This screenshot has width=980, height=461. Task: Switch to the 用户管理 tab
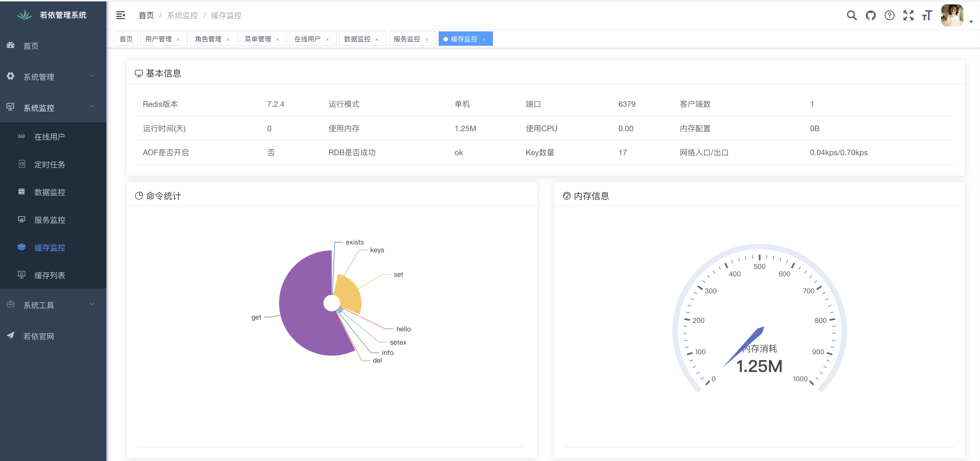[158, 39]
